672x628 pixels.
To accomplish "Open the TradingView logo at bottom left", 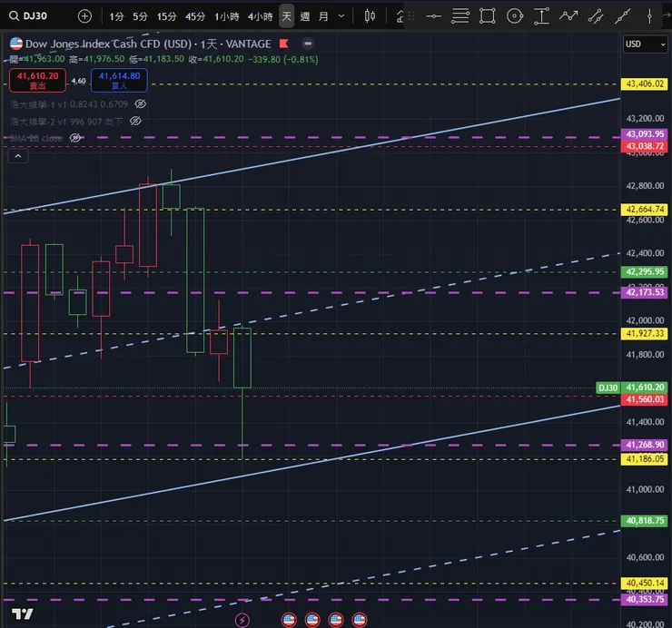I will tap(23, 613).
